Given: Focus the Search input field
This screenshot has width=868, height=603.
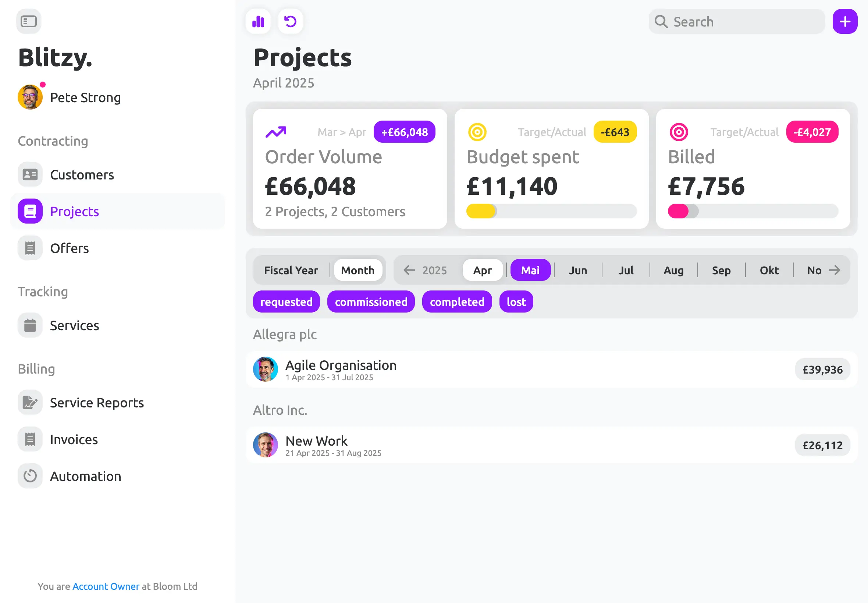Looking at the screenshot, I should [737, 21].
